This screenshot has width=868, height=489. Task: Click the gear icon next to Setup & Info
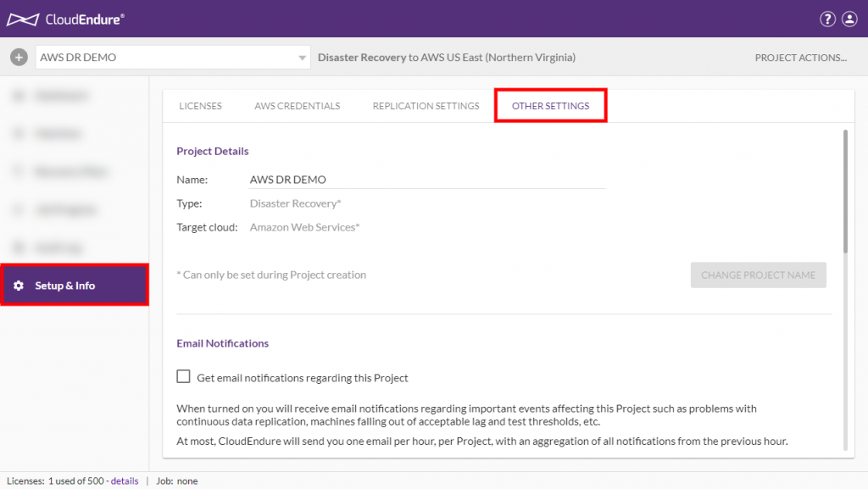pyautogui.click(x=19, y=286)
